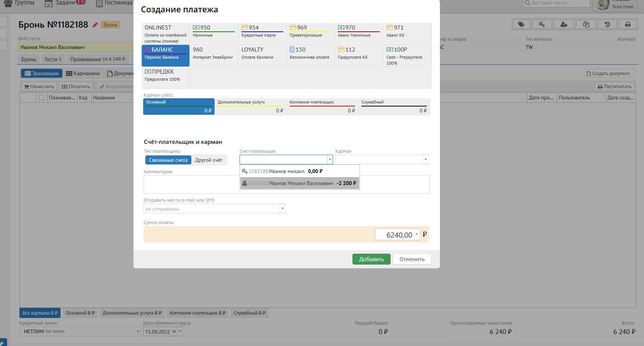Open the send receipt 'не отправлять' dropdown
Viewport: 644px width, 346px height.
coord(283,208)
